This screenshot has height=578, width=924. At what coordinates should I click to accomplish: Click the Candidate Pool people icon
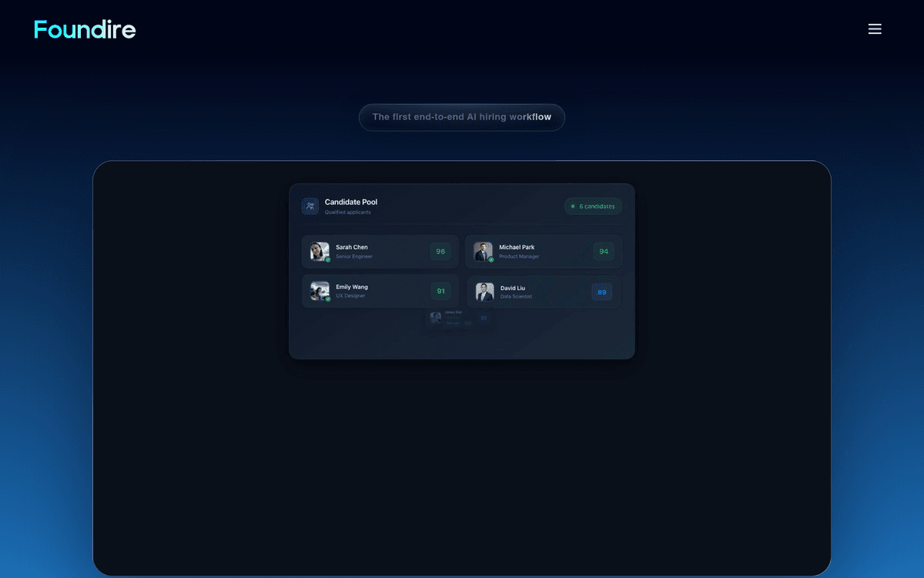(x=310, y=206)
